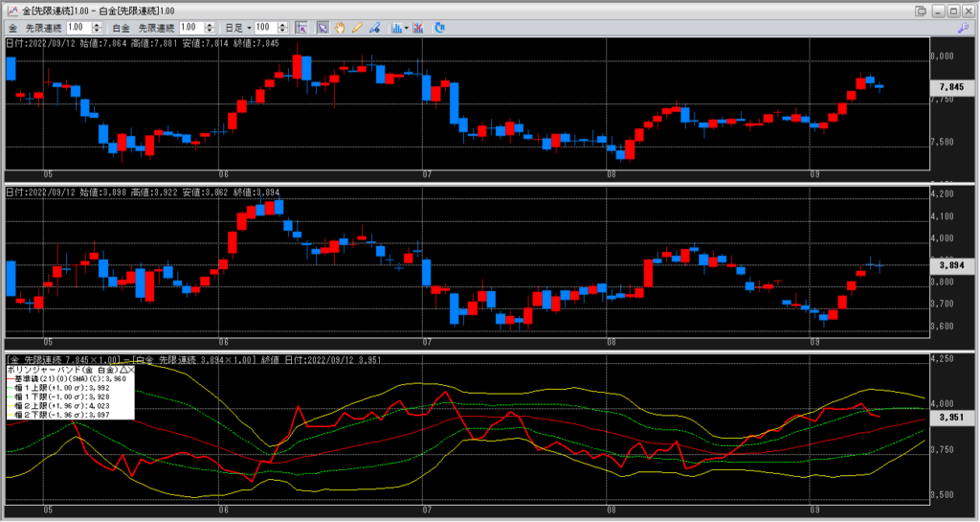Expand the technical indicator chart dropdown
The width and height of the screenshot is (980, 522).
tap(407, 28)
